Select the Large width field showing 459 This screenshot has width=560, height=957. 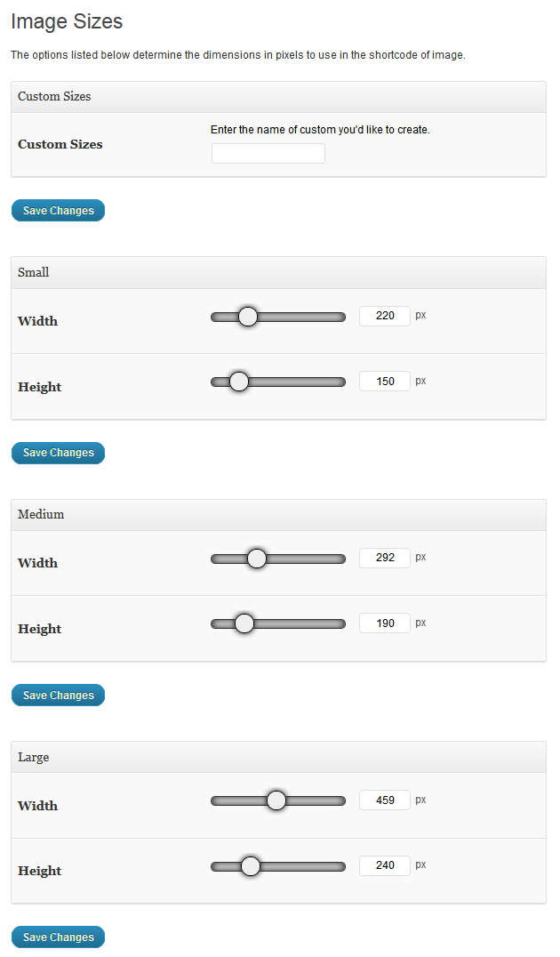385,800
